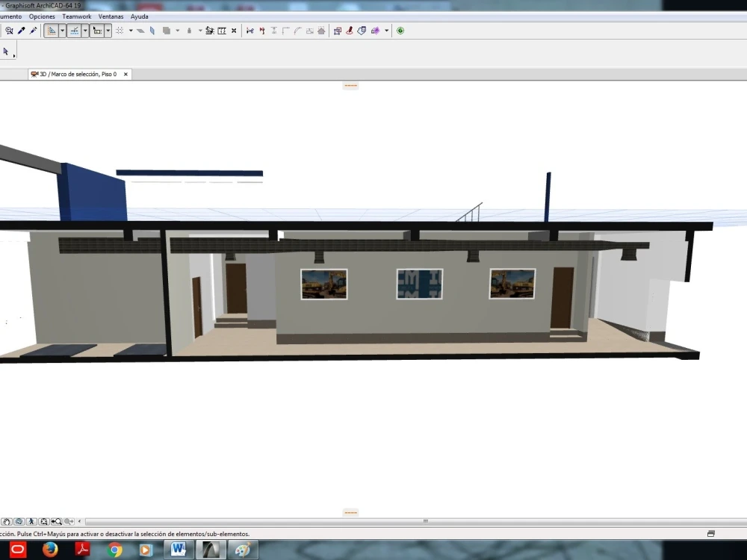Click the black X cancel icon in toolbar
Image resolution: width=747 pixels, height=560 pixels.
234,31
